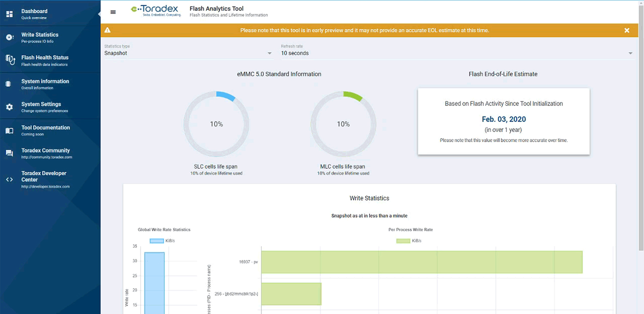Click the 'SLC cells life span' label
Screen dimensions: 644x314
pos(216,167)
